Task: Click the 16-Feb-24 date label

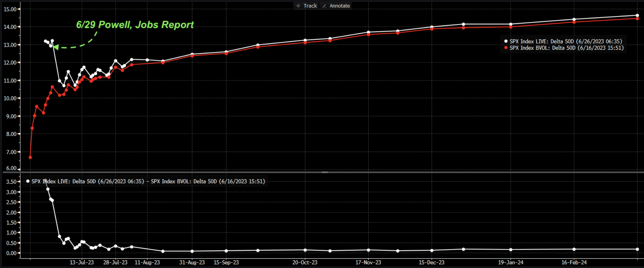Action: 574,262
